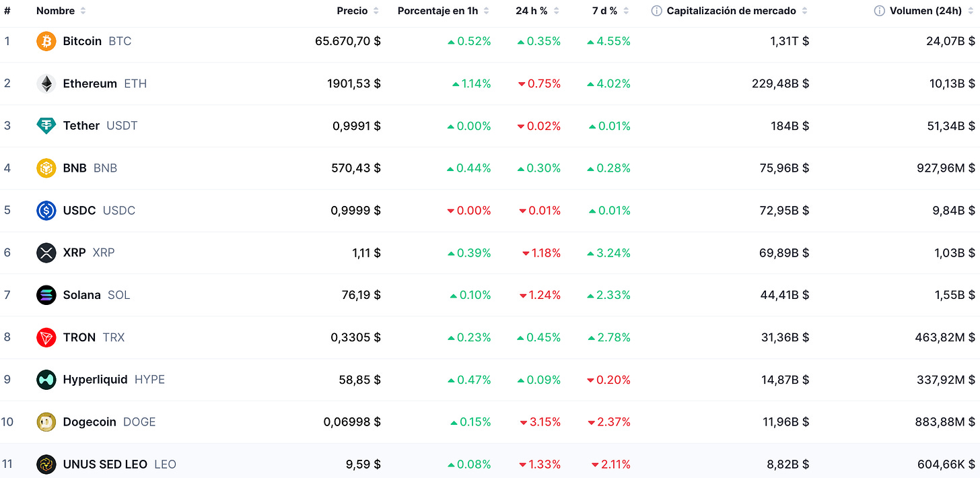Open the XRP logo icon
The image size is (980, 478).
tap(46, 252)
